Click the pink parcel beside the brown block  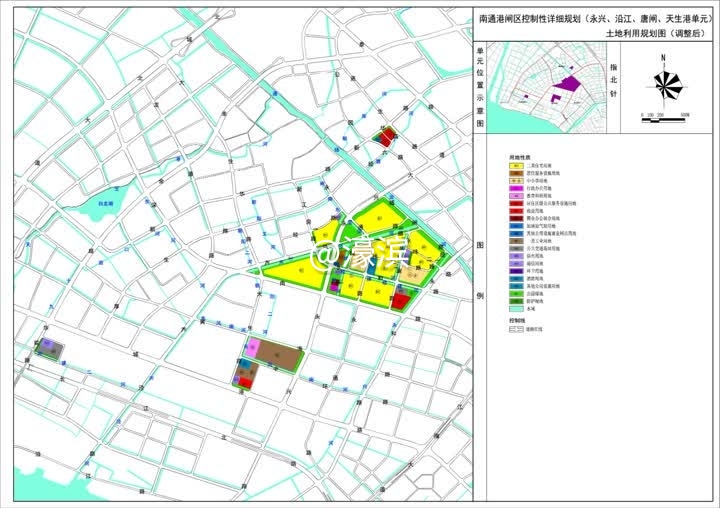[x=252, y=347]
